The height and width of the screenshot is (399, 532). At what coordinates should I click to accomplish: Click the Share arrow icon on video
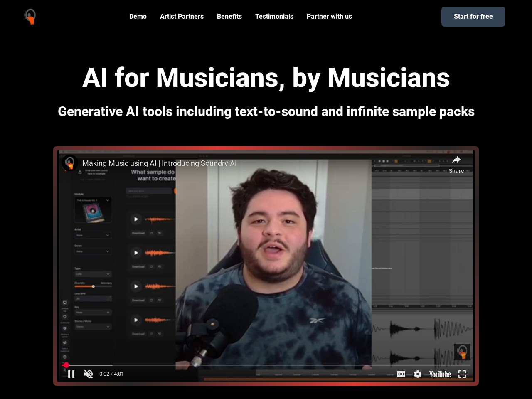(456, 160)
